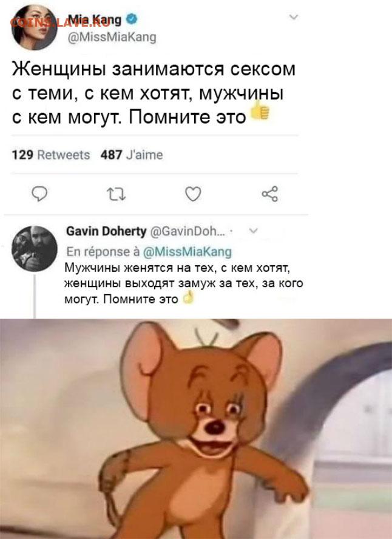This screenshot has width=392, height=539.
Task: View the 487 J'aime likes list
Action: tap(132, 155)
